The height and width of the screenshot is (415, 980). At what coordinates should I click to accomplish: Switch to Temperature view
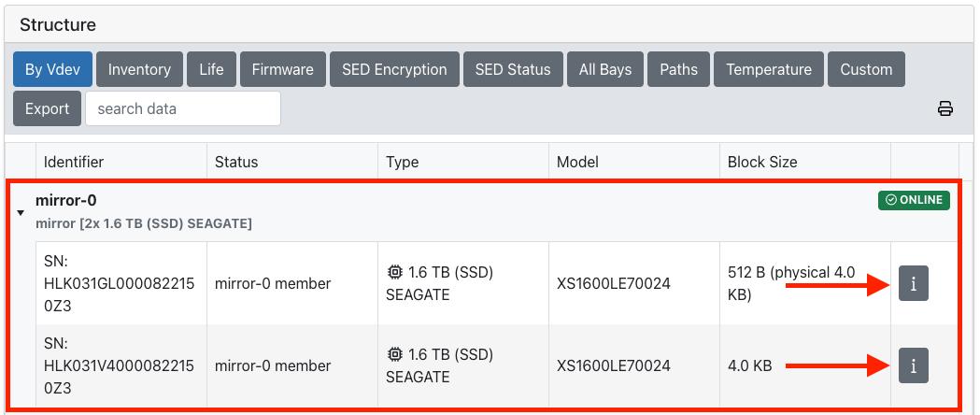click(x=768, y=69)
